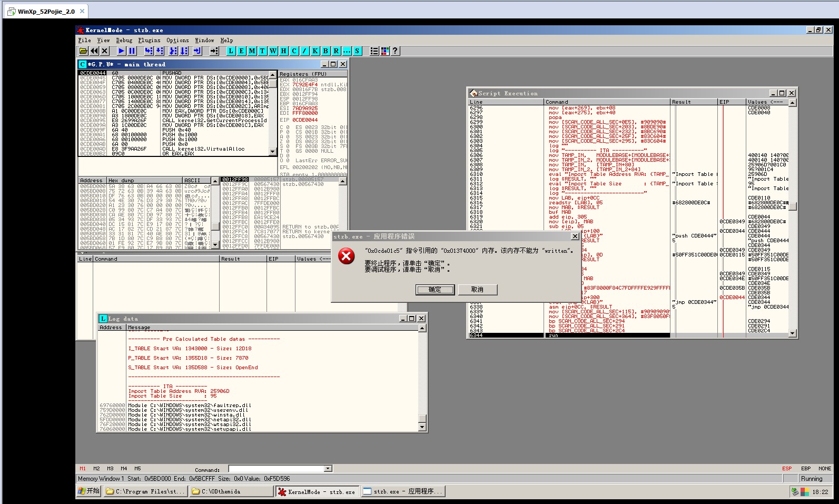Switch to memory window M5
839x504 pixels.
tap(137, 468)
